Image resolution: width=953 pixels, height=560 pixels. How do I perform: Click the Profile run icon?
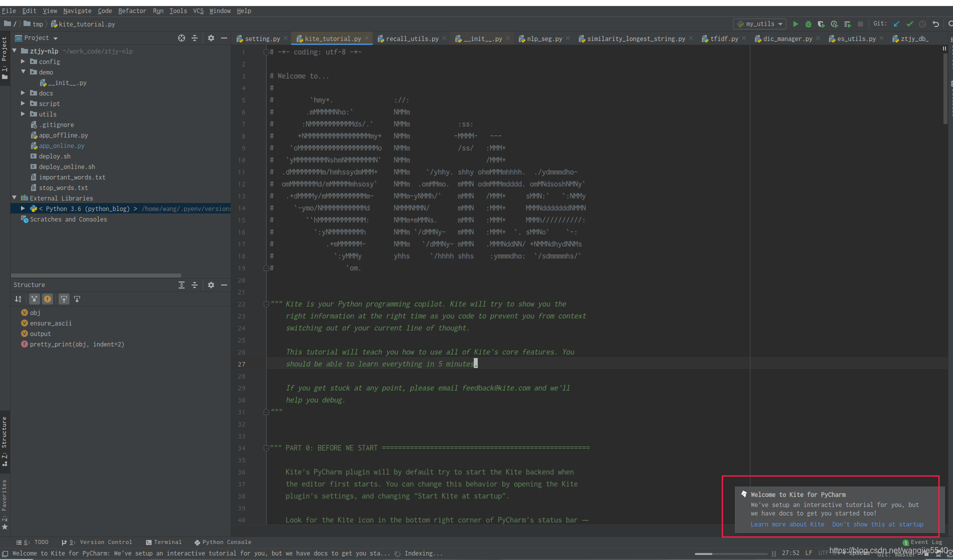[834, 24]
